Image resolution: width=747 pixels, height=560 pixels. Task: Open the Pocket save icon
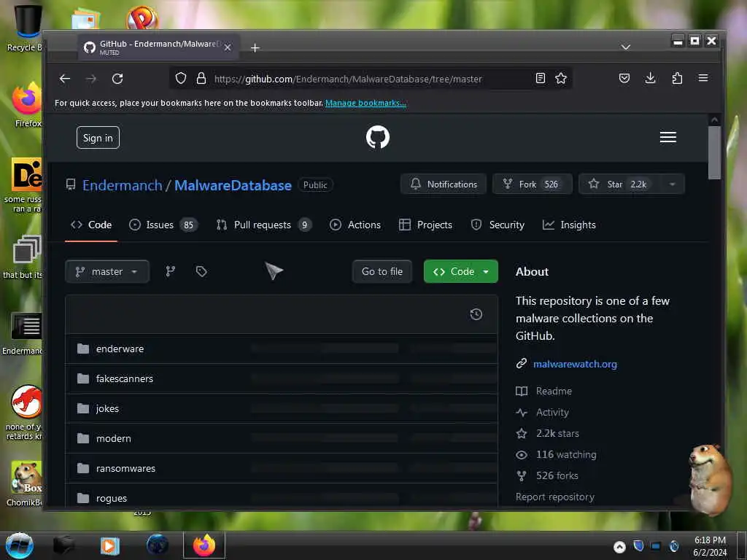pyautogui.click(x=624, y=78)
